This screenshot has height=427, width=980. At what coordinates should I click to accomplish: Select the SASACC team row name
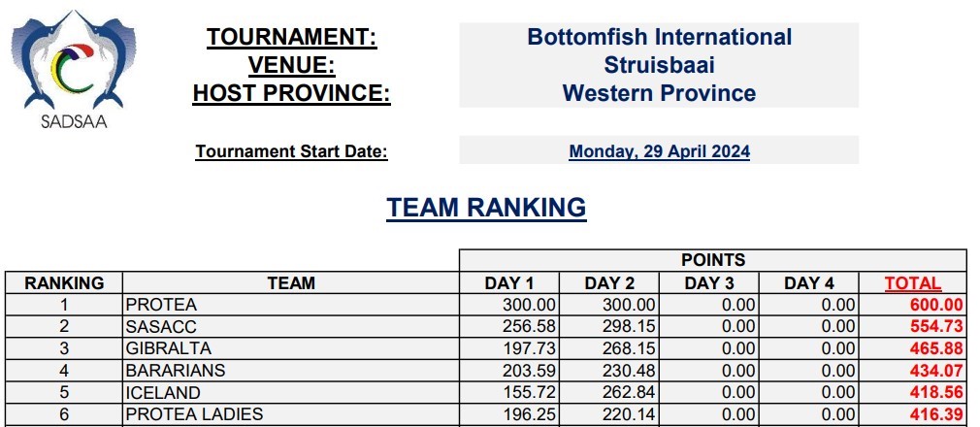(161, 326)
